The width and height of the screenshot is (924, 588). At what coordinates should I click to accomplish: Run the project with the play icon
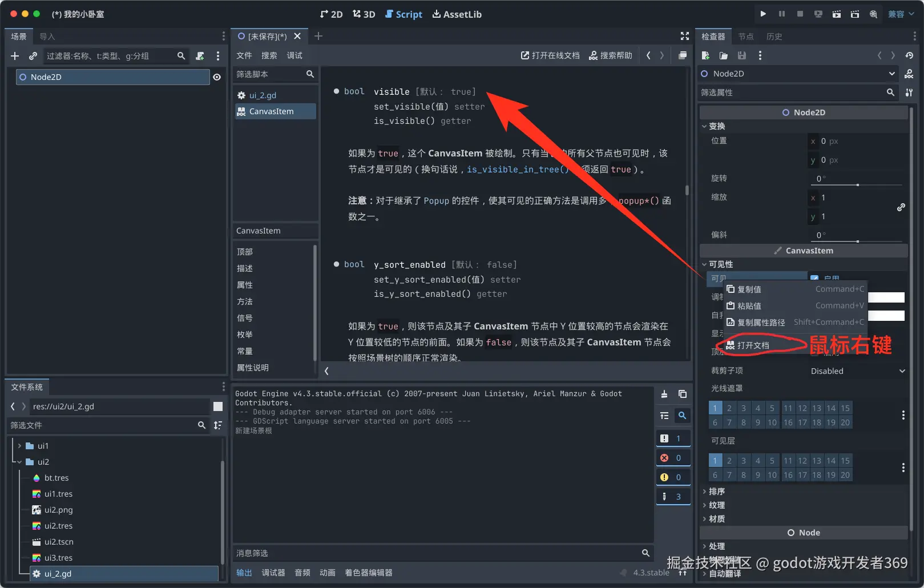[x=763, y=14]
